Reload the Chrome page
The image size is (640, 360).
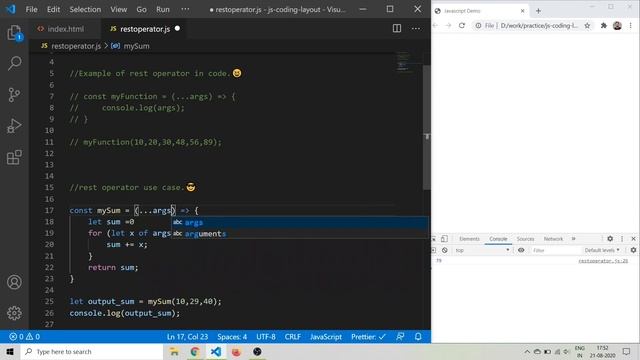pyautogui.click(x=462, y=25)
